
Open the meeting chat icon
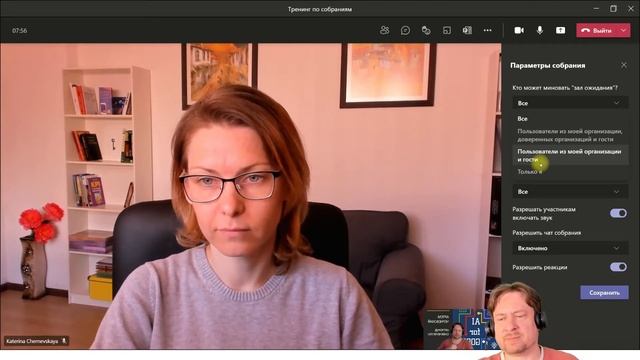tap(405, 30)
